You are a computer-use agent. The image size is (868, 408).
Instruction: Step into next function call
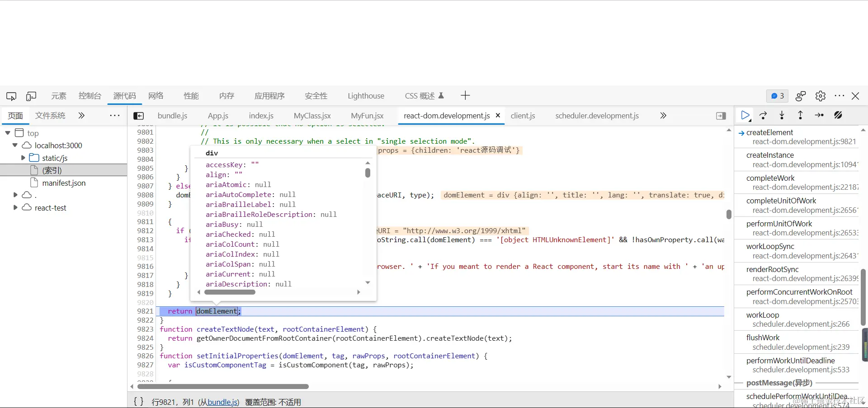tap(782, 115)
